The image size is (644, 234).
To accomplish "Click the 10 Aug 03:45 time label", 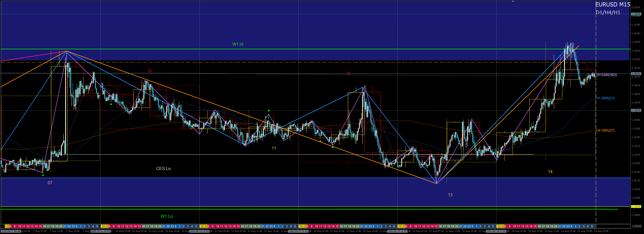I will coord(123,231).
